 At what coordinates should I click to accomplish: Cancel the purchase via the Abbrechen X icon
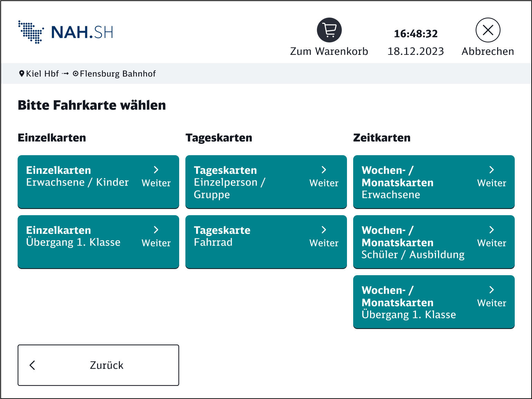(487, 30)
